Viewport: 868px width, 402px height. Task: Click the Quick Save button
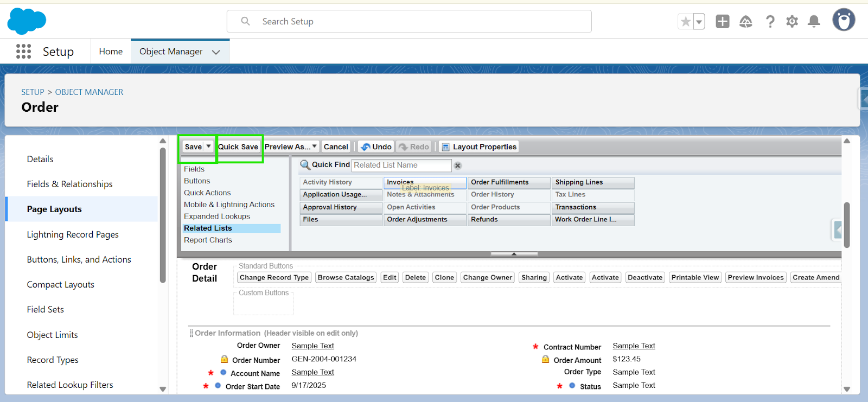(x=238, y=147)
